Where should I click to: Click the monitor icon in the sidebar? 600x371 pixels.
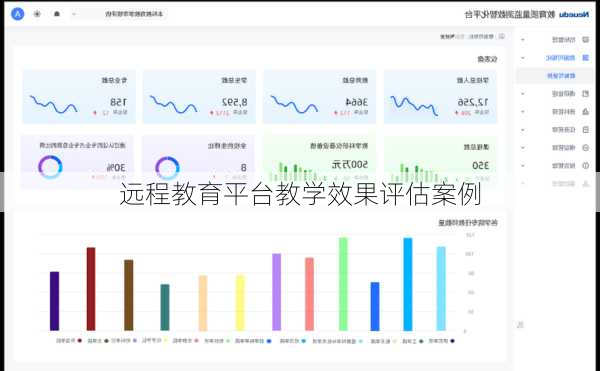(585, 39)
